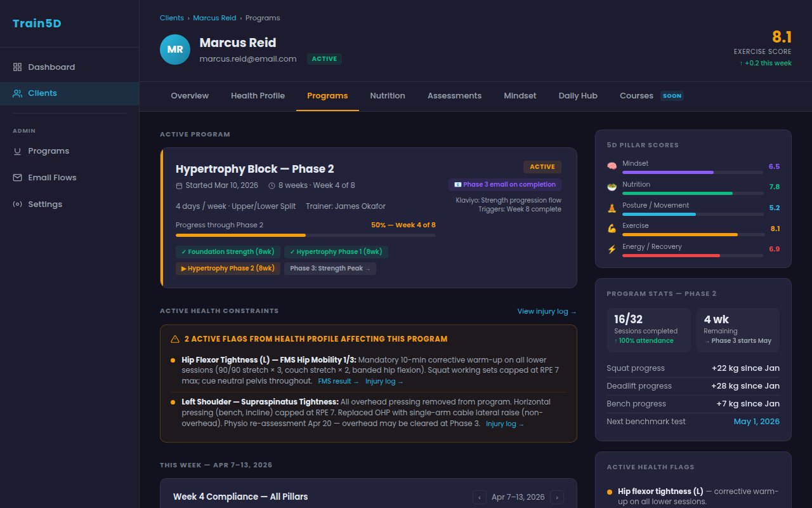Click the +28 kg since Jan value
The height and width of the screenshot is (508, 812).
[x=745, y=386]
